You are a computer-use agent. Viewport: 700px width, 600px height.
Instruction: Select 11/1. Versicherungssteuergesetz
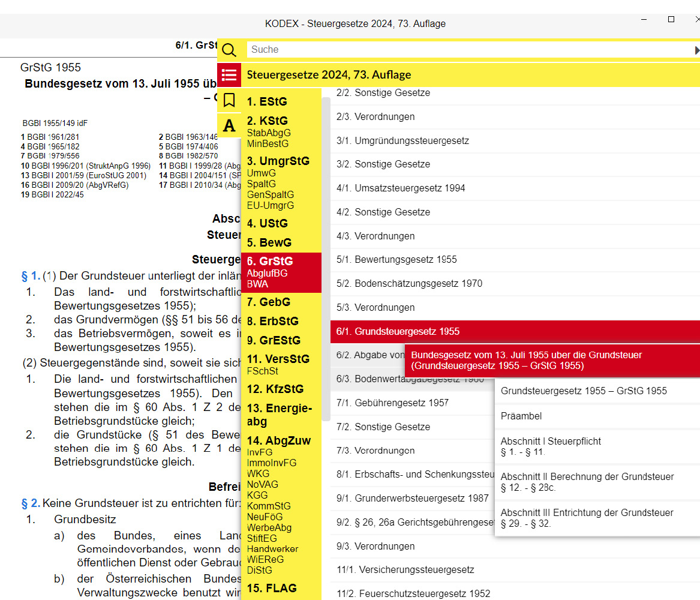tap(515, 570)
